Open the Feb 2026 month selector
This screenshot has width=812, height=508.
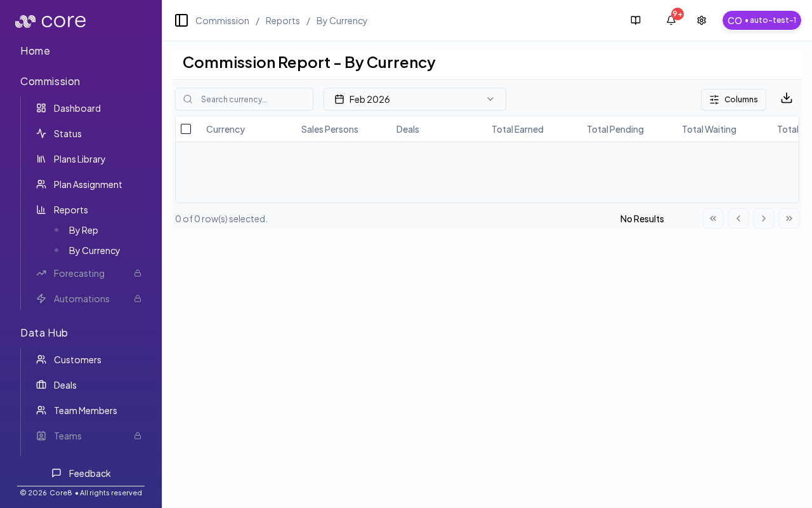click(415, 99)
